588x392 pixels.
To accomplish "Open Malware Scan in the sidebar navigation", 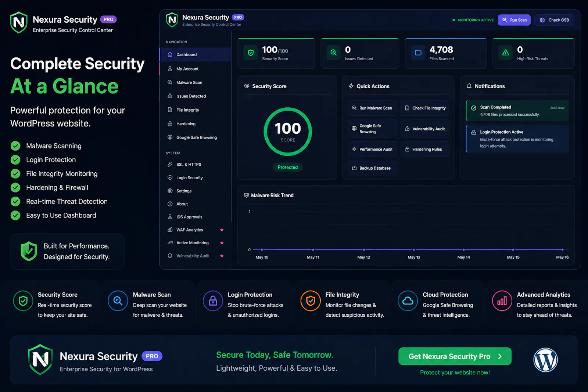I will click(196, 82).
